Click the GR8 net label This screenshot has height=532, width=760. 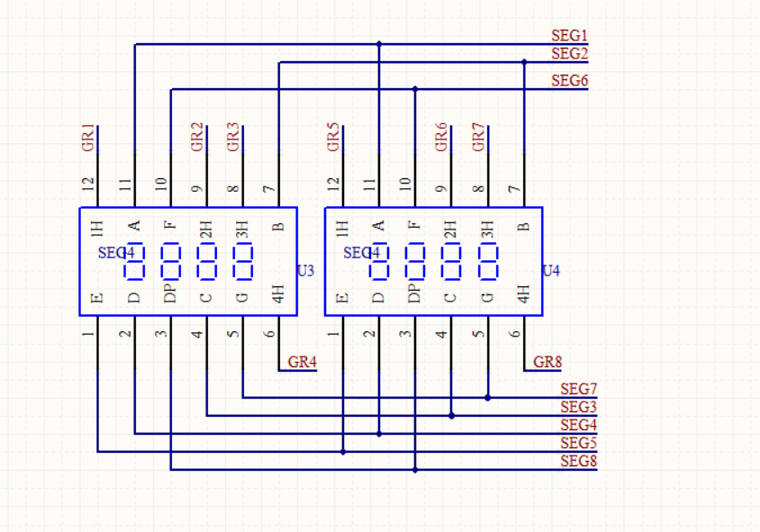pos(547,362)
